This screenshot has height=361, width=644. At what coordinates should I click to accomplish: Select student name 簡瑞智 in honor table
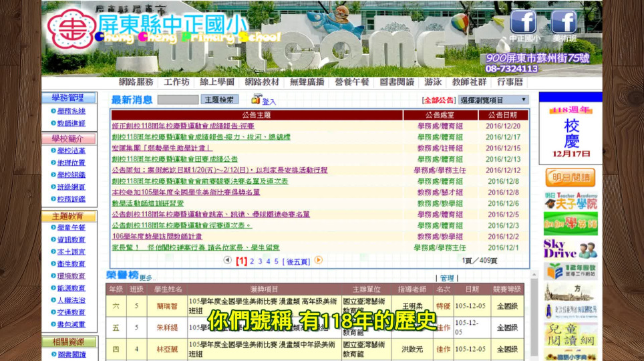[x=167, y=306]
